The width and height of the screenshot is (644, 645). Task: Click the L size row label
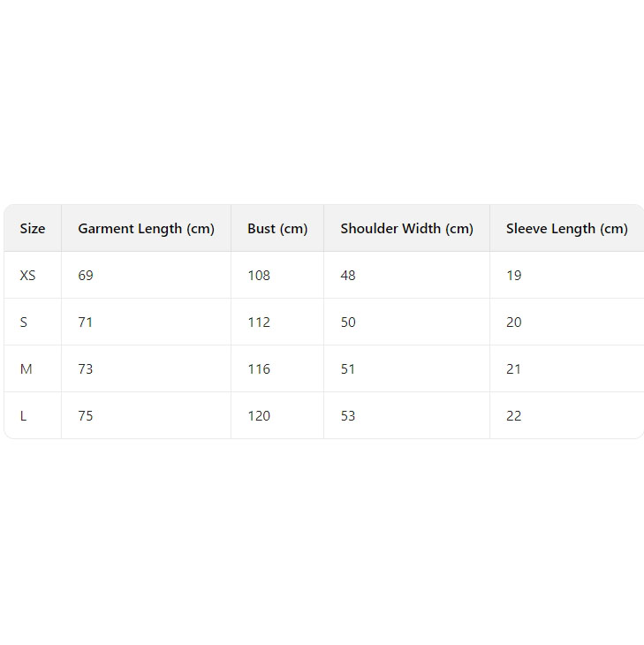[24, 416]
